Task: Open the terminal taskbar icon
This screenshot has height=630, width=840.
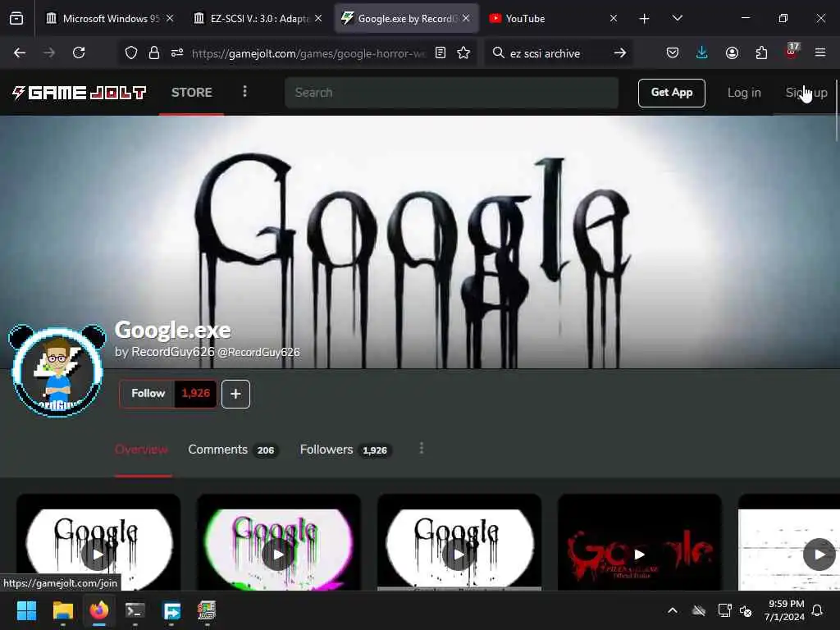Action: pos(135,610)
